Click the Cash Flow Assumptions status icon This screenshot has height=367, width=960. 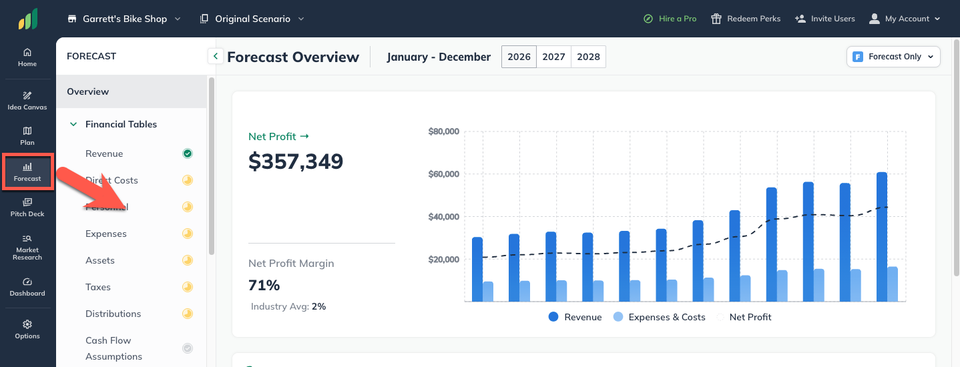click(188, 348)
